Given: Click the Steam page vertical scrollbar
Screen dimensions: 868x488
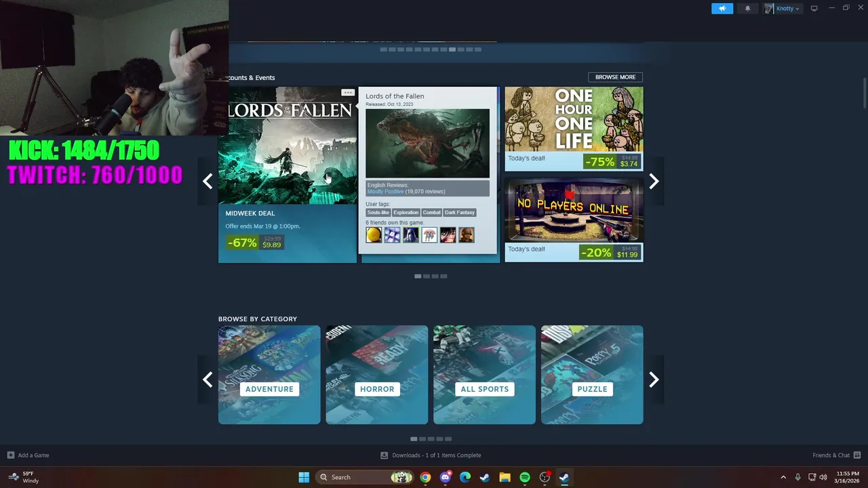Looking at the screenshot, I should point(865,92).
